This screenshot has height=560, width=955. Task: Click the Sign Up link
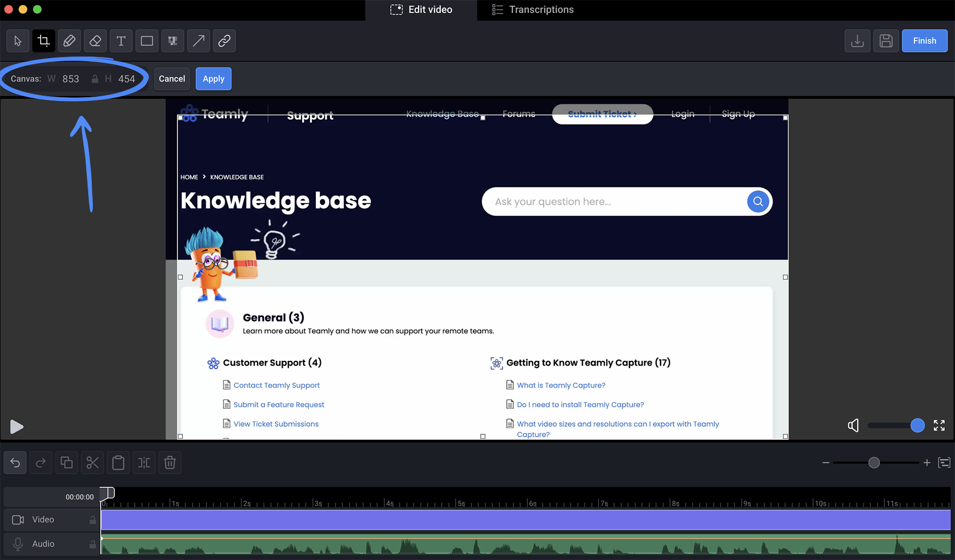point(738,114)
